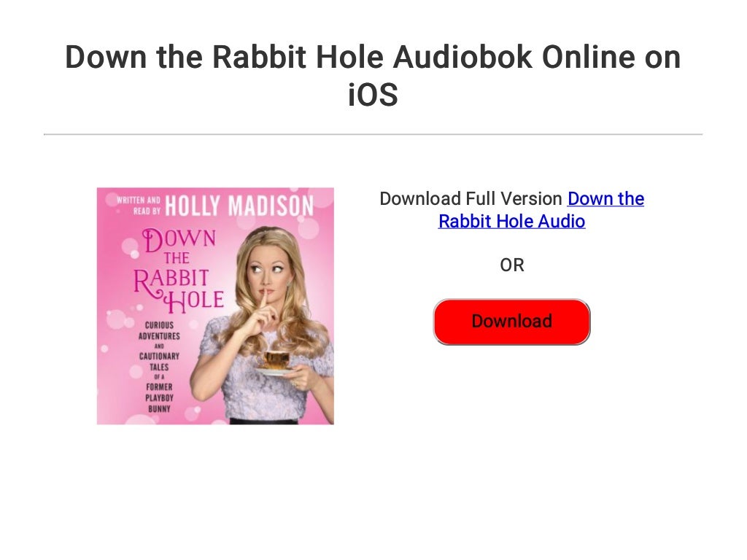Click the 'Cautionary Tales' text on cover
747x560 pixels.
click(159, 362)
